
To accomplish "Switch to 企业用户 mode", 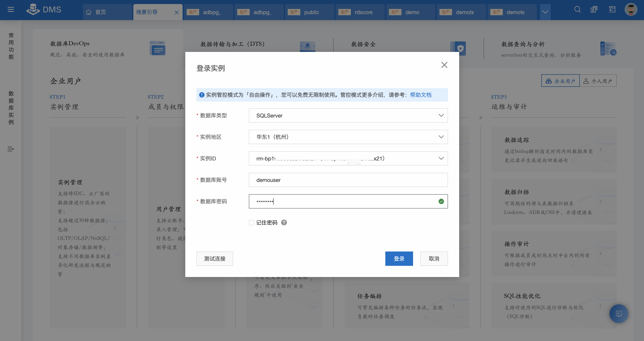I will [x=560, y=81].
